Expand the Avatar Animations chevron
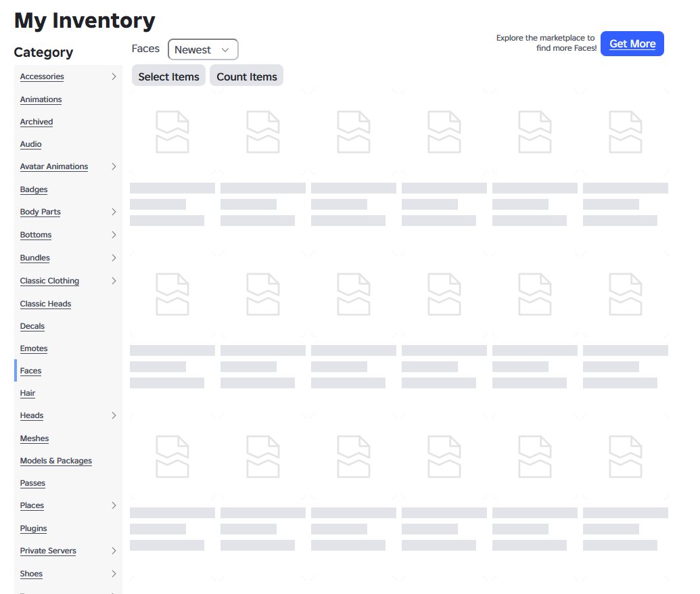 click(x=114, y=166)
